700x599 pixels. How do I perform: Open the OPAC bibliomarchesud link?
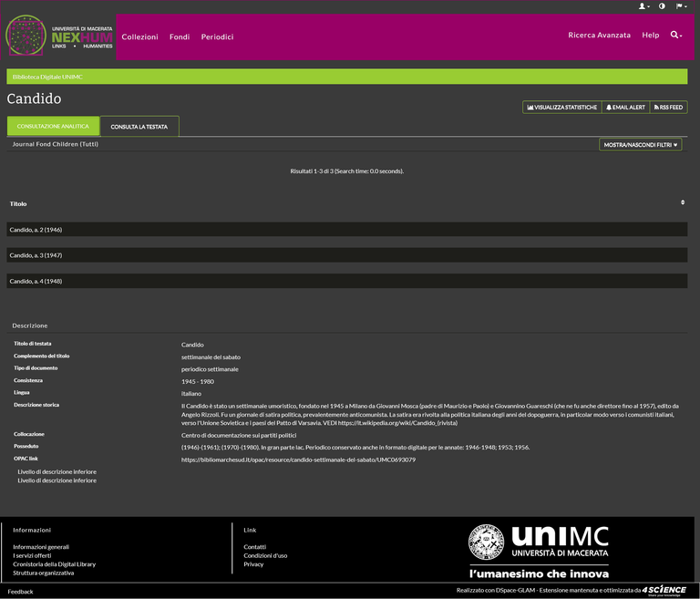click(x=298, y=460)
